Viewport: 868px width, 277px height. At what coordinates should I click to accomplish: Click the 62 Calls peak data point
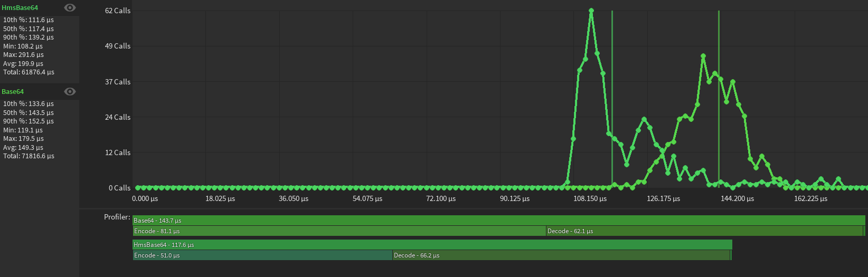[591, 11]
